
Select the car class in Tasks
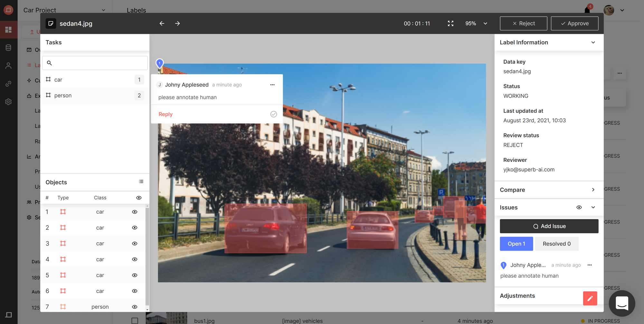(95, 79)
